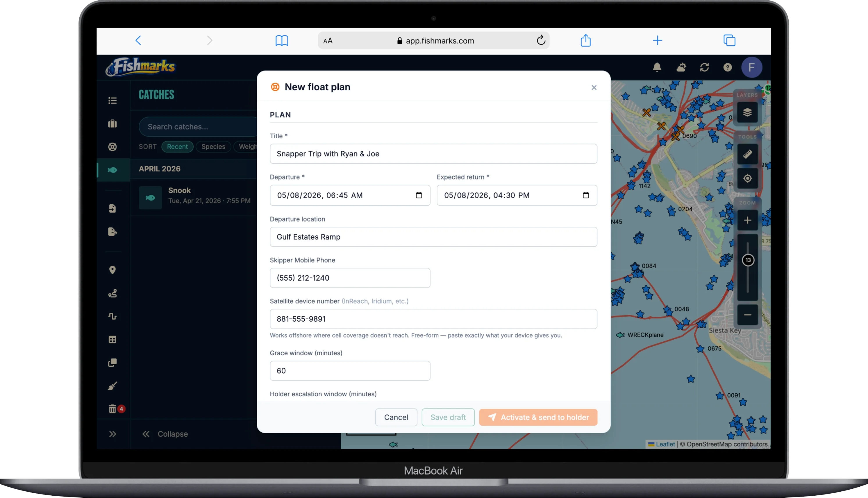Screen dimensions: 868x498
Task: Open the Departure calendar picker
Action: click(418, 195)
